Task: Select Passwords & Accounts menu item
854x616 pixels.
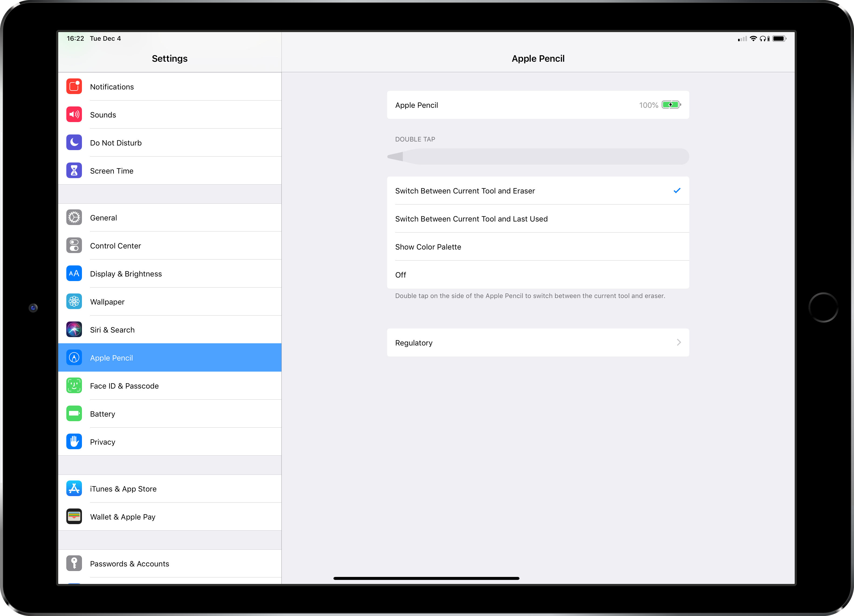Action: click(x=169, y=564)
